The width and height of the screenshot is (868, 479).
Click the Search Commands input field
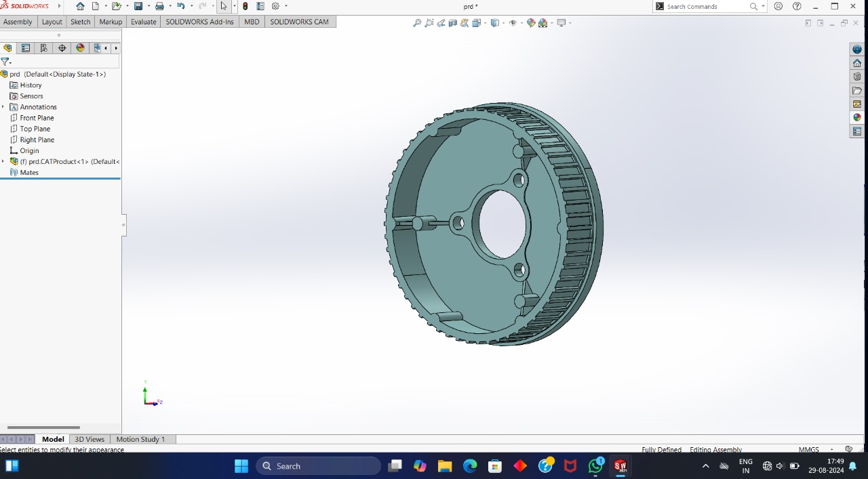coord(707,6)
